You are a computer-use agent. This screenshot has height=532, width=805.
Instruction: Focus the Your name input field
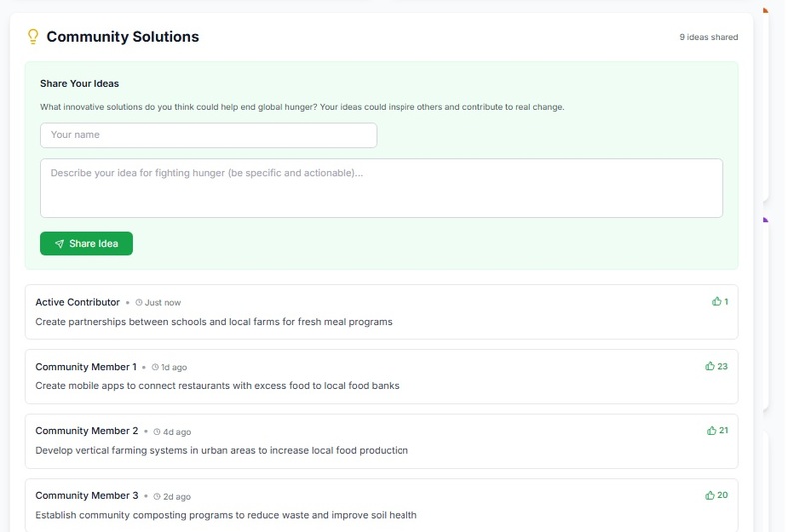pos(209,135)
